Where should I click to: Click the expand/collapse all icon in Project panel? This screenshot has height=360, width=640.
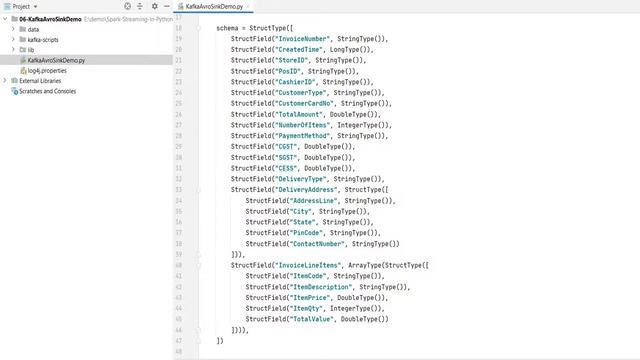(x=140, y=6)
